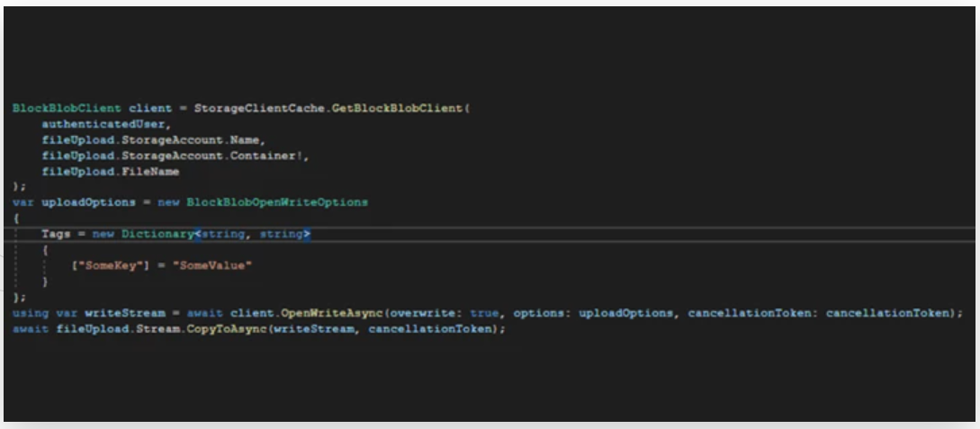The width and height of the screenshot is (980, 429).
Task: Click the fileUpload.FileName argument
Action: pos(110,171)
